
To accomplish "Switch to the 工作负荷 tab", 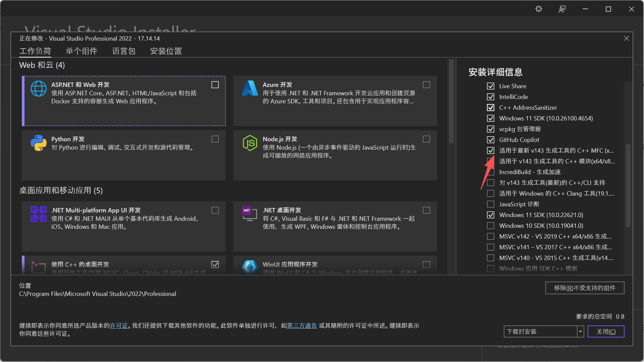I will [x=35, y=51].
